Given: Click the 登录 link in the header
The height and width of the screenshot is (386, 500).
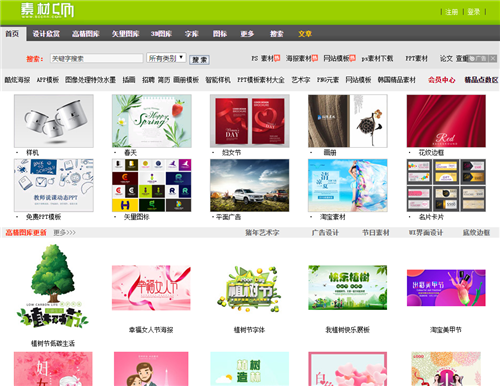Looking at the screenshot, I should (x=474, y=12).
